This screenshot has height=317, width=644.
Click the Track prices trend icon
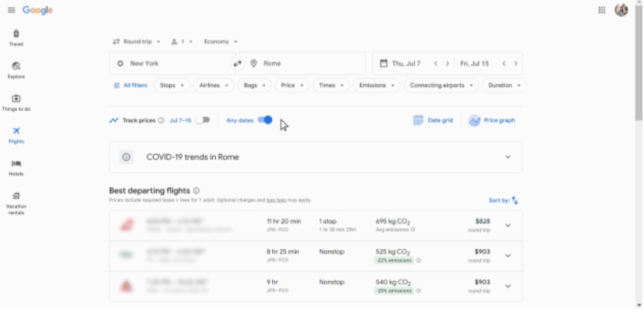[114, 120]
